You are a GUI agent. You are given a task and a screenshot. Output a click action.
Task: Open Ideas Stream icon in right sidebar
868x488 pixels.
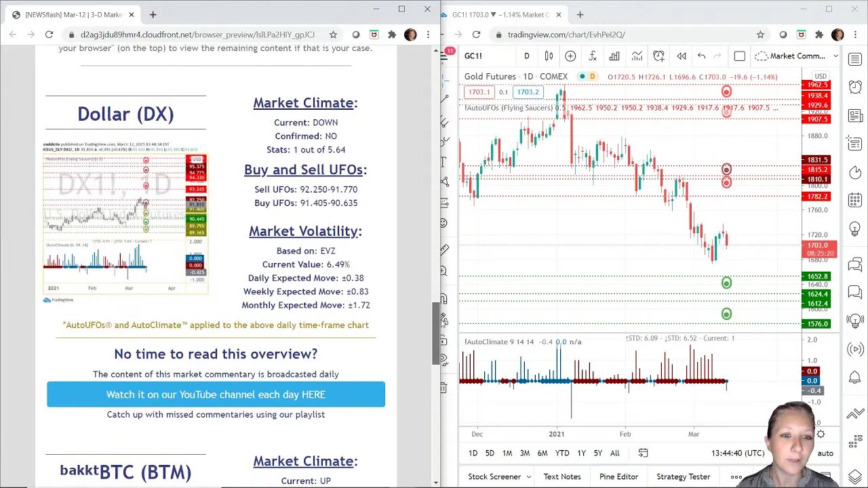click(854, 321)
